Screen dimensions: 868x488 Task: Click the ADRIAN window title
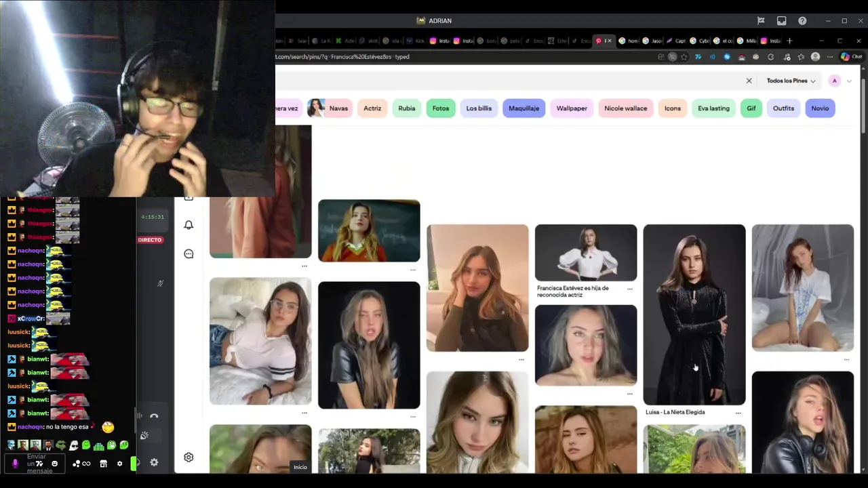tap(439, 21)
